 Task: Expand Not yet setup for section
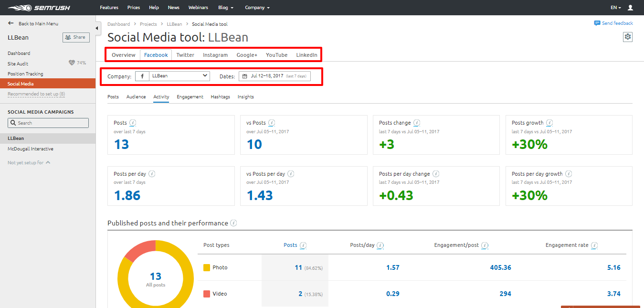click(x=29, y=163)
